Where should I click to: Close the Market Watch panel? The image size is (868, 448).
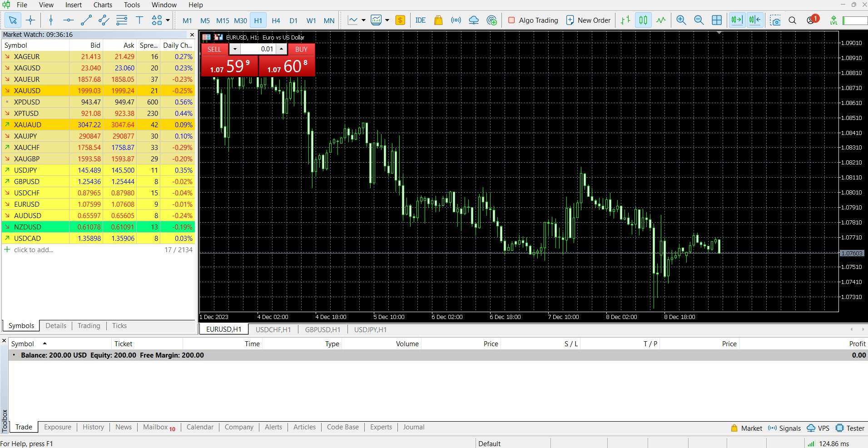(192, 35)
